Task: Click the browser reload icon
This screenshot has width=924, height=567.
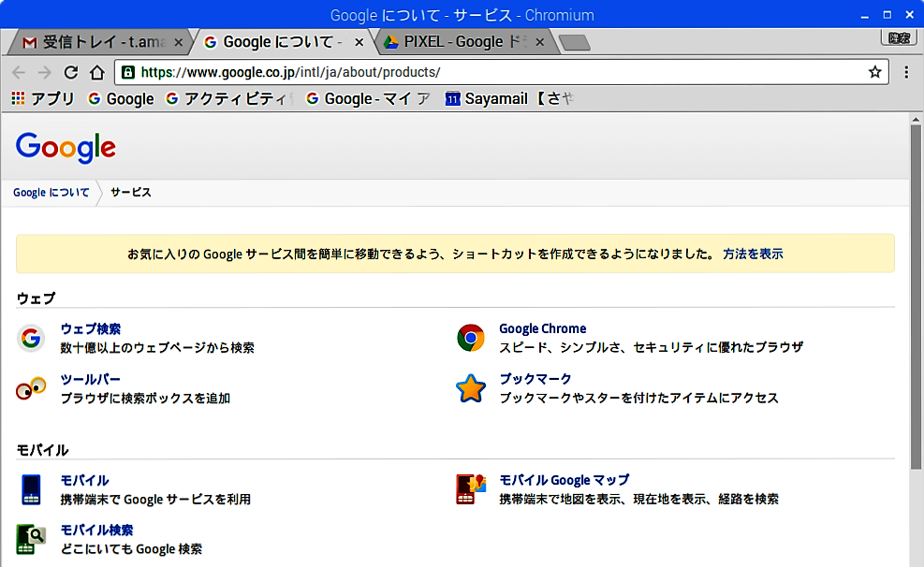Action: (70, 73)
